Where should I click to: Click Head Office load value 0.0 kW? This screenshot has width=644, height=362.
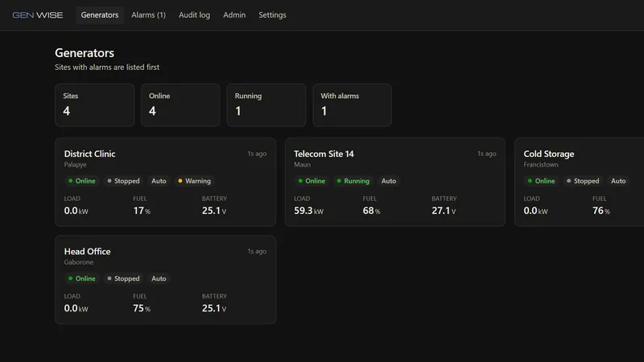coord(76,309)
